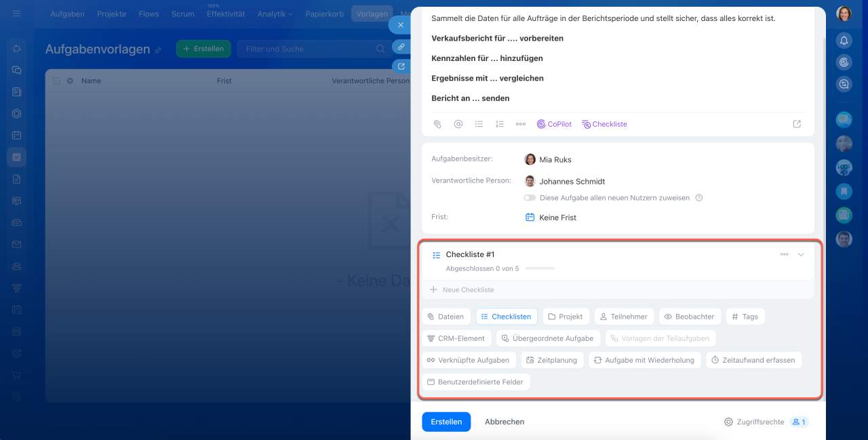This screenshot has width=868, height=440.
Task: Select the Beobachter section chip
Action: coord(689,317)
